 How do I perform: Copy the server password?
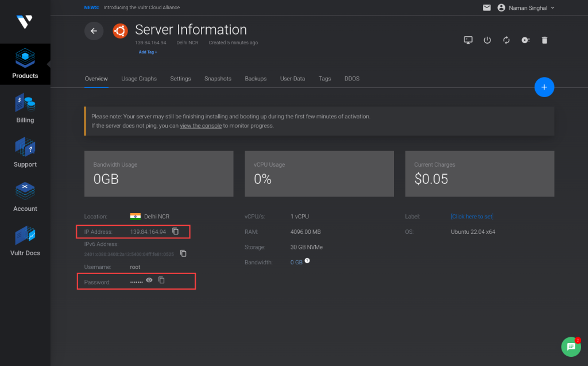coord(161,280)
